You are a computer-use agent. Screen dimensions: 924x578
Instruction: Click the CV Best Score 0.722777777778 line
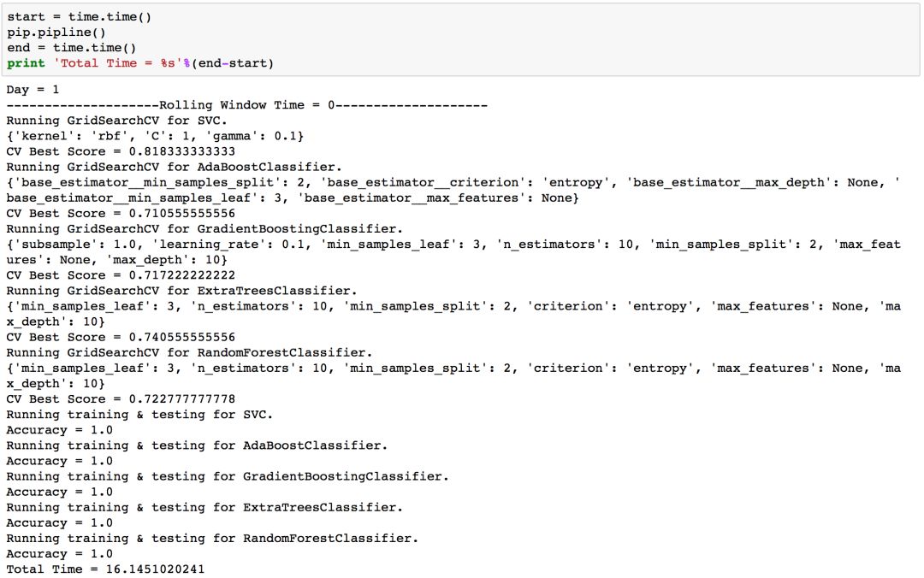click(121, 399)
